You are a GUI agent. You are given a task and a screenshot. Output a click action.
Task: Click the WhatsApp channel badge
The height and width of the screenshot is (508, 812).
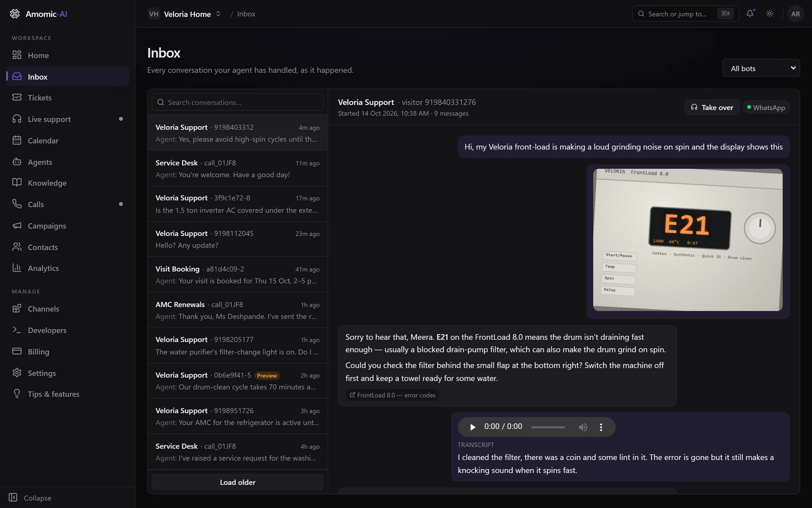click(766, 107)
